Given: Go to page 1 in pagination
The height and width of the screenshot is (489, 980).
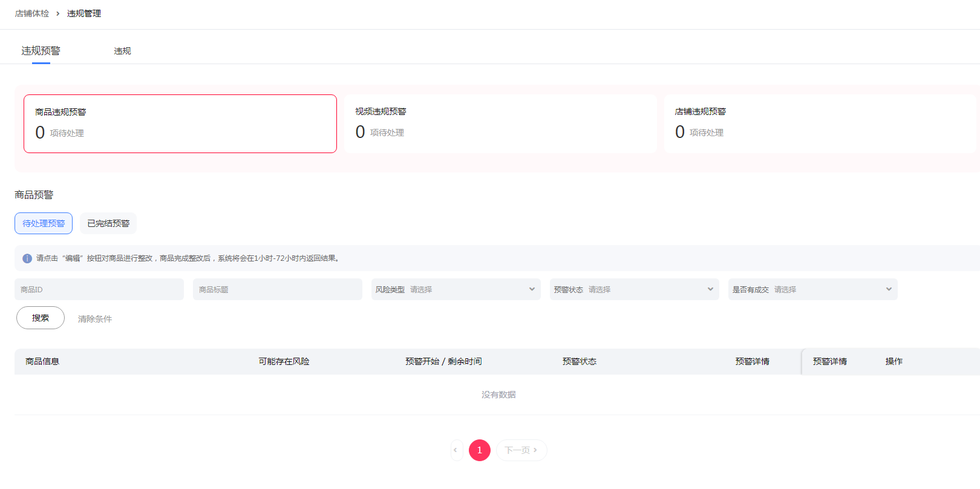Looking at the screenshot, I should click(480, 450).
